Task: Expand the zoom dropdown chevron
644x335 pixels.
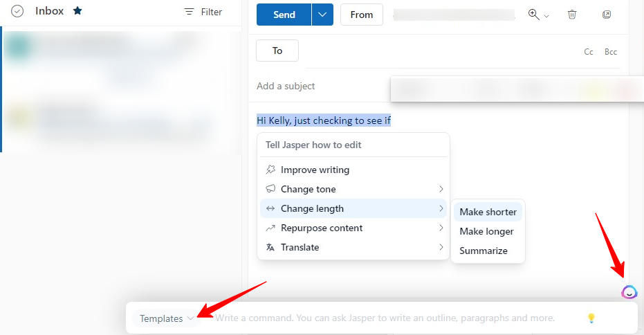Action: click(546, 16)
